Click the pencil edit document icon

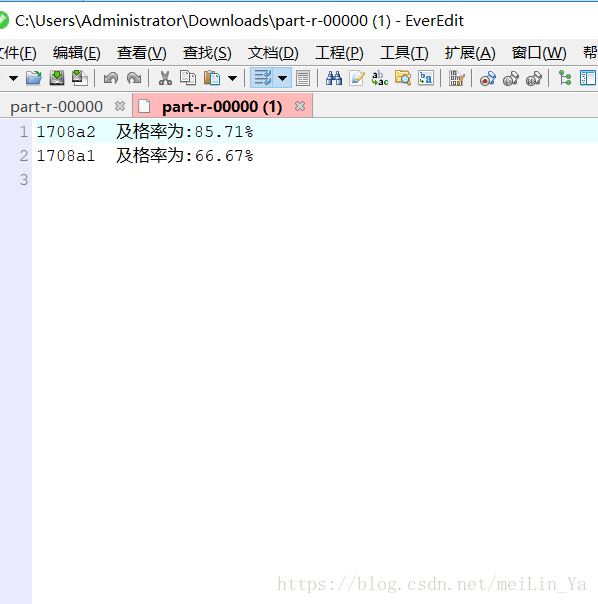tap(357, 78)
